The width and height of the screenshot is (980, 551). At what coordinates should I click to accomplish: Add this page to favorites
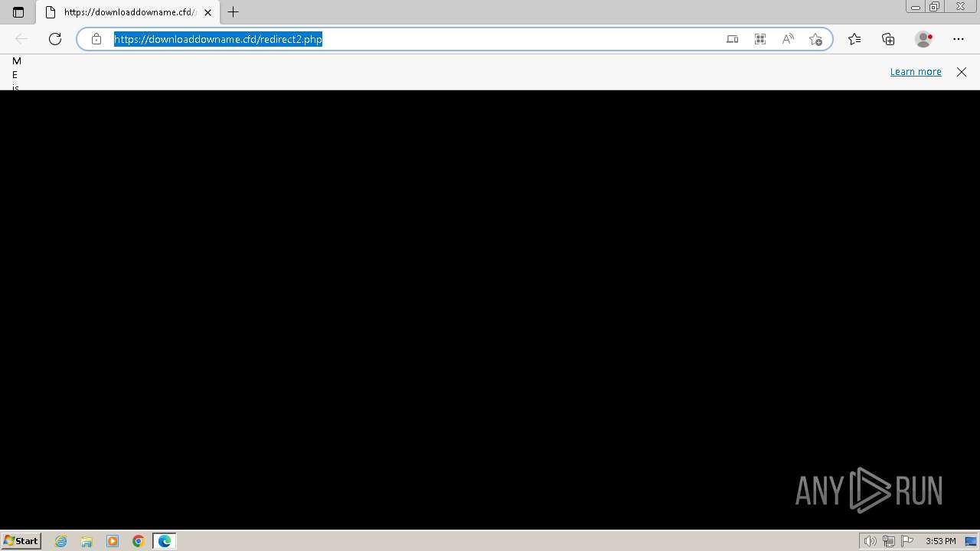pyautogui.click(x=815, y=39)
